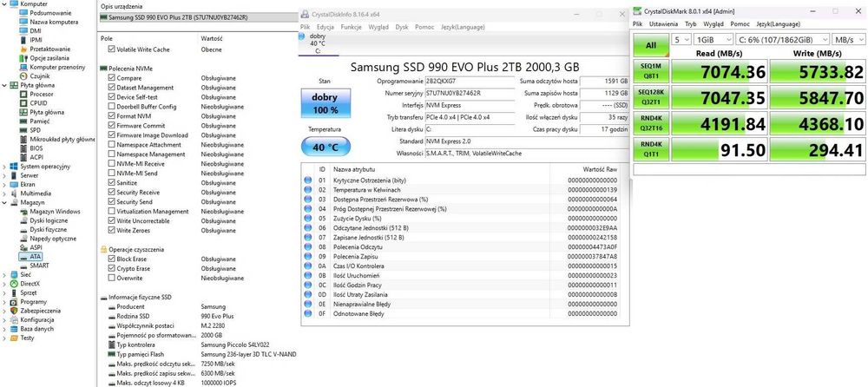Screen dimensions: 868x387
Task: Select the Napędy optyczne icon
Action: [x=23, y=239]
